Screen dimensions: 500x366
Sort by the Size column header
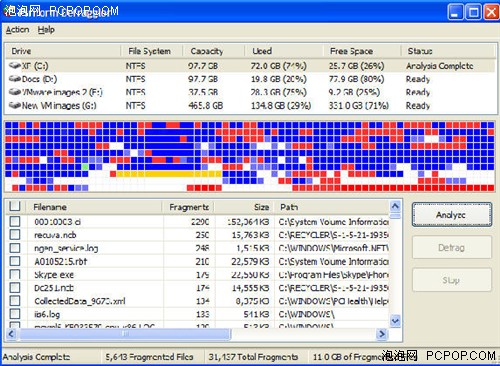[x=244, y=207]
